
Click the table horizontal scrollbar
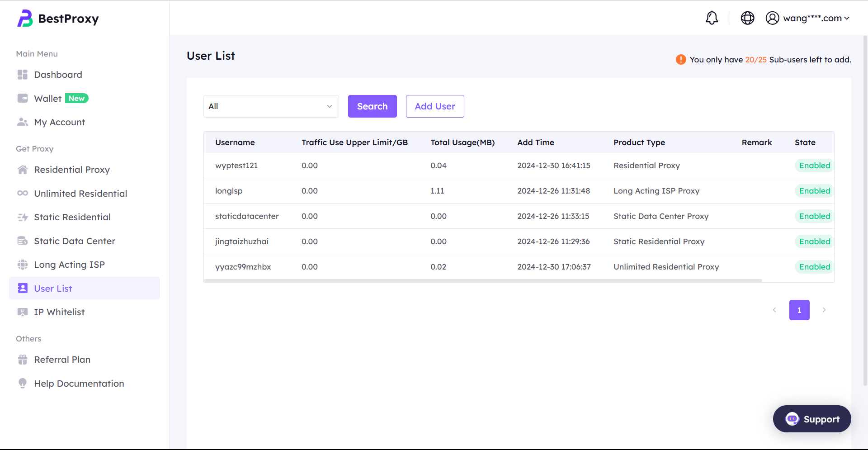tap(483, 281)
